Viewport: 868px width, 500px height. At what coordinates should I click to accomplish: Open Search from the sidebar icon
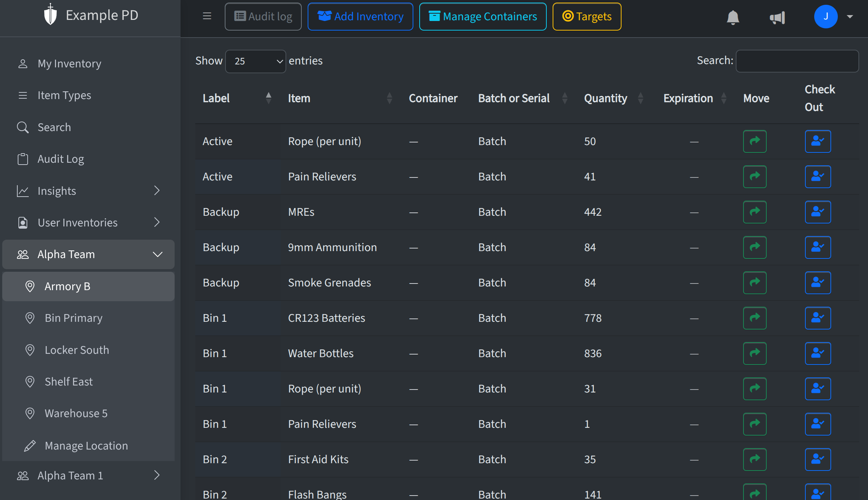click(x=23, y=127)
